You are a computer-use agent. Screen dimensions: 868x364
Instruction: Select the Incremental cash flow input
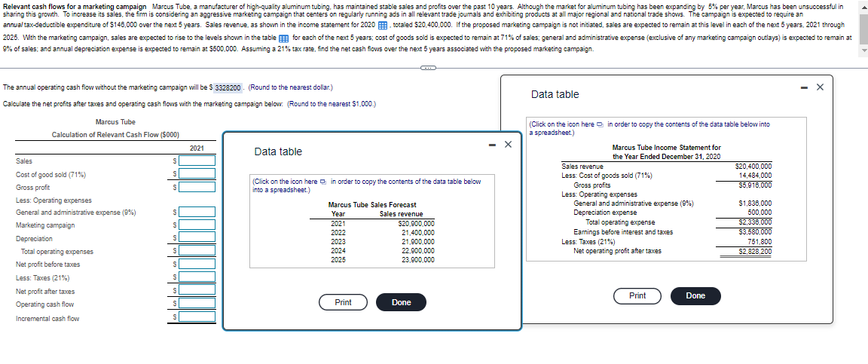click(197, 317)
